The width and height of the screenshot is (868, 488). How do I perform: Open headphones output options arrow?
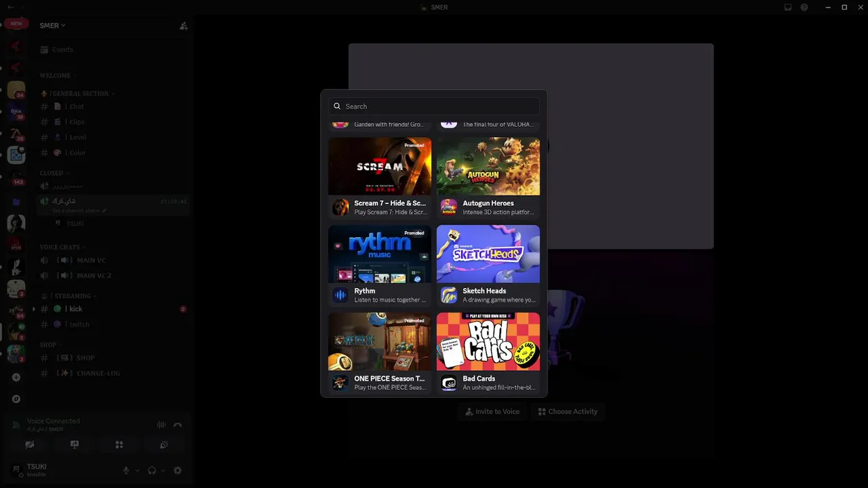point(163,470)
